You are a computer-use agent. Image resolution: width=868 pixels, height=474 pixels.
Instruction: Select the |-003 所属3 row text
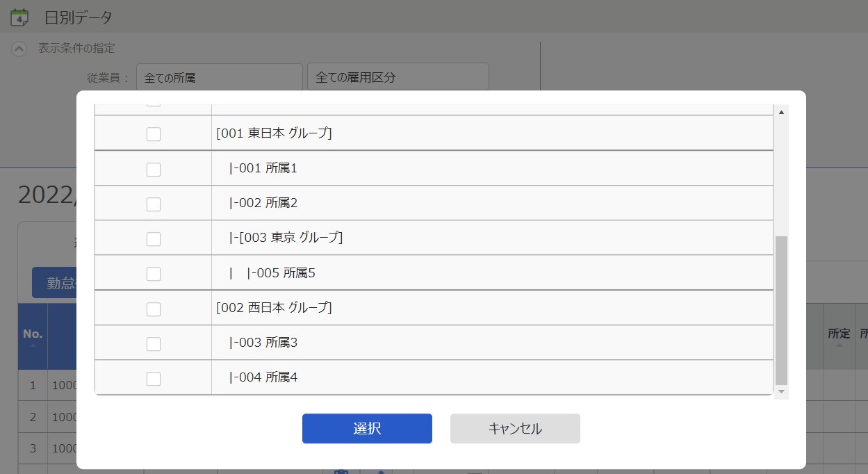[263, 343]
